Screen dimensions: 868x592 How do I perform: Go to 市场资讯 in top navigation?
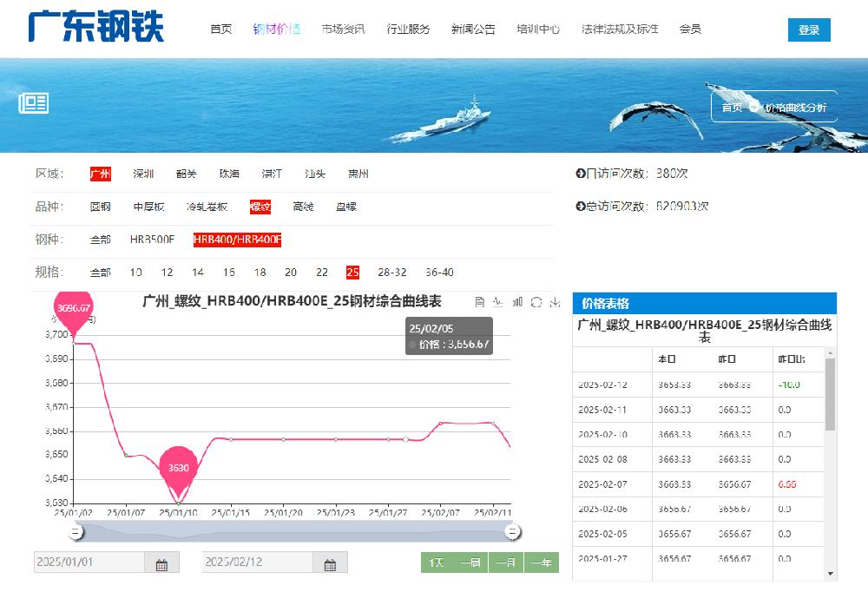(343, 30)
